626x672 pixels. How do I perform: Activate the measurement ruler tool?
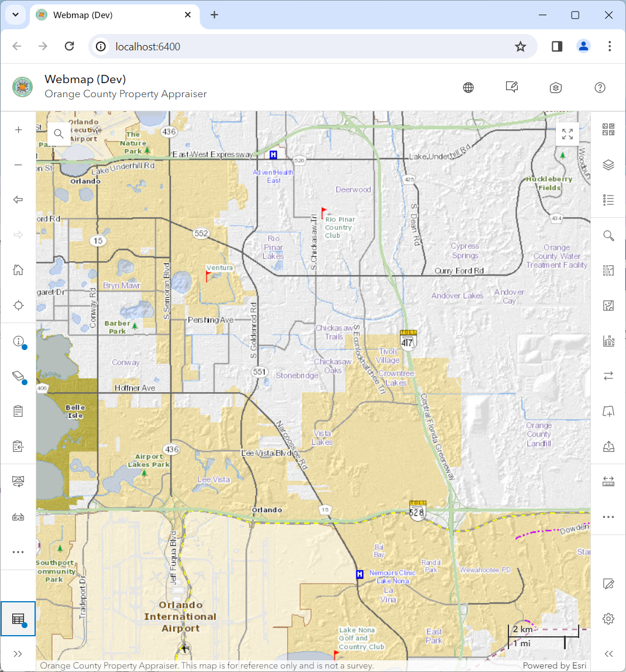pyautogui.click(x=608, y=481)
